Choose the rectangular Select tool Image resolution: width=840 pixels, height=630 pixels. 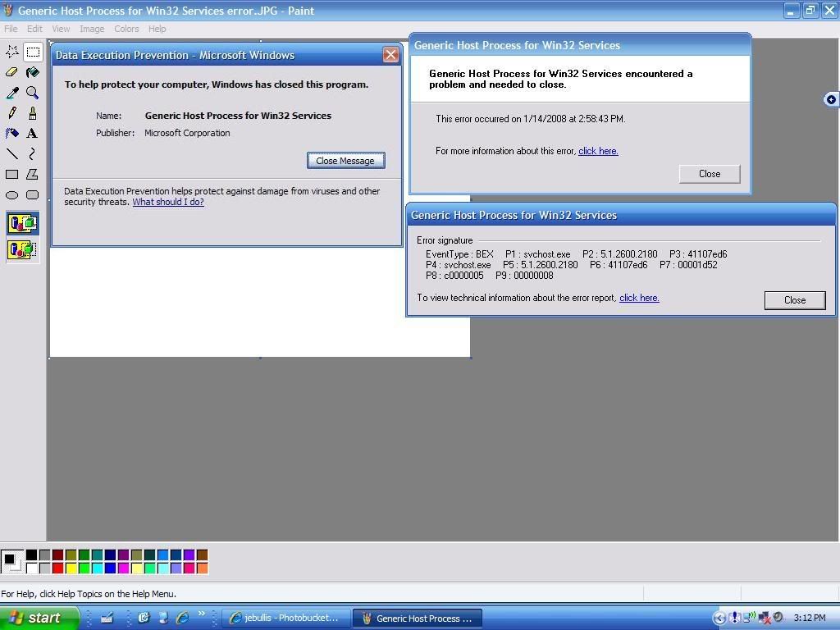[x=33, y=52]
